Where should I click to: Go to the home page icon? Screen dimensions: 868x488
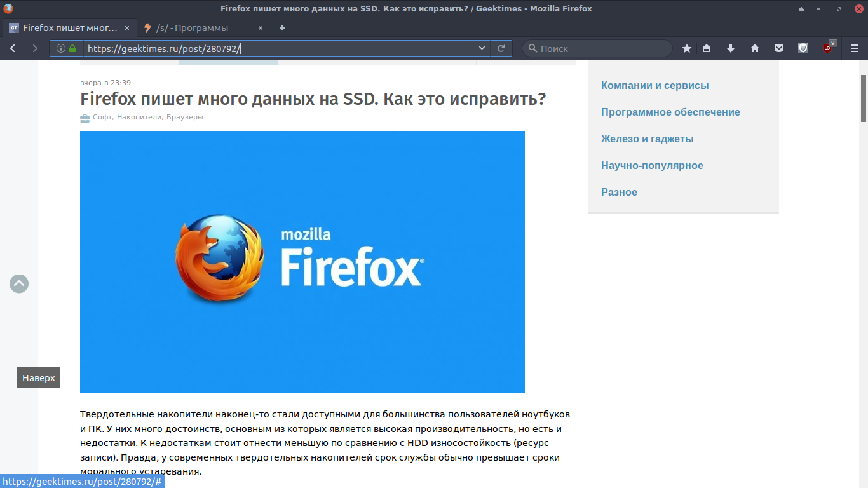755,48
